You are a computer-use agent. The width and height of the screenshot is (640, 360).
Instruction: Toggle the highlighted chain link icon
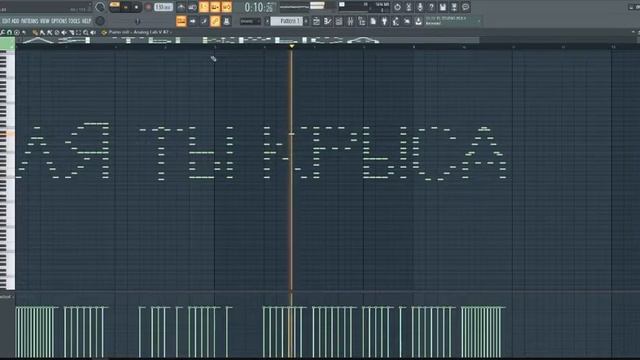tap(215, 21)
